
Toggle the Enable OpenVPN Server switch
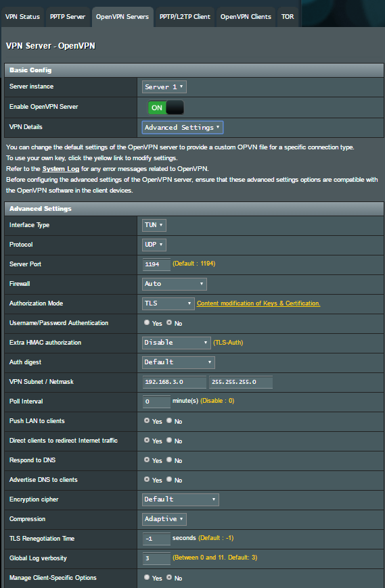(x=166, y=107)
